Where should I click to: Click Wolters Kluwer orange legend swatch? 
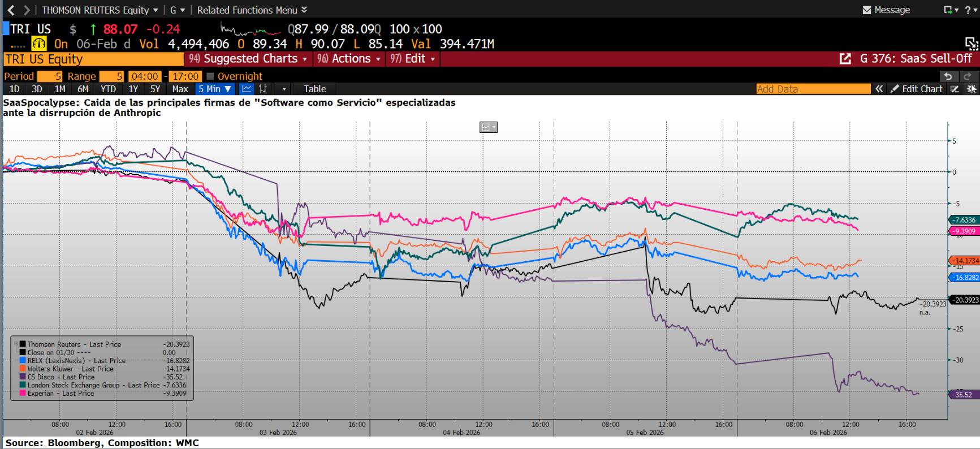(x=23, y=369)
